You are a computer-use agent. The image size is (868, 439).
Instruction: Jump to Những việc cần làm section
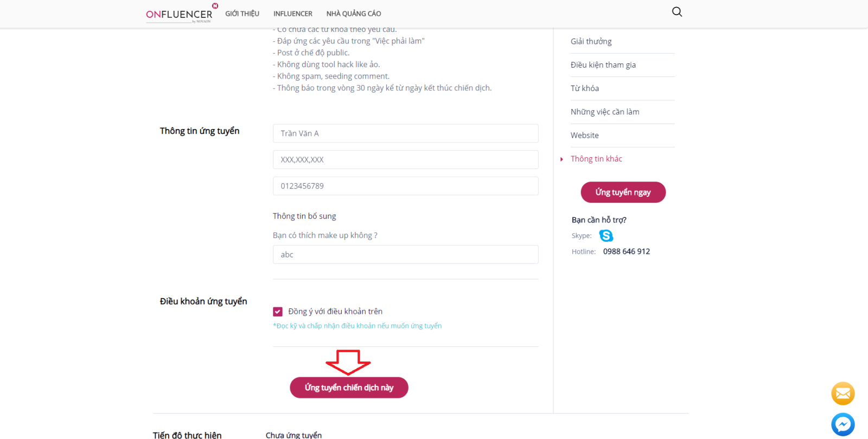pyautogui.click(x=605, y=112)
